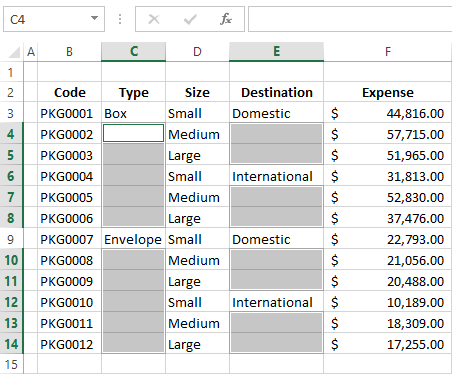The height and width of the screenshot is (374, 452).
Task: Select column C header
Action: (x=133, y=51)
